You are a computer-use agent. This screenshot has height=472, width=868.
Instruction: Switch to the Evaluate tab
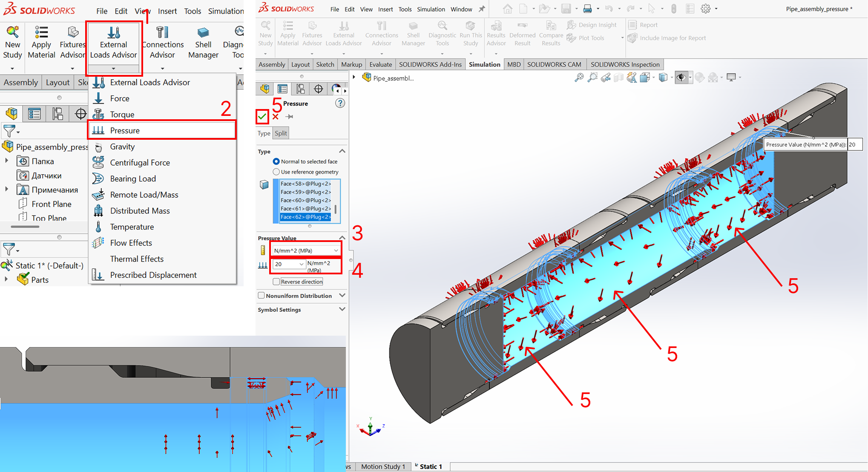pyautogui.click(x=380, y=64)
